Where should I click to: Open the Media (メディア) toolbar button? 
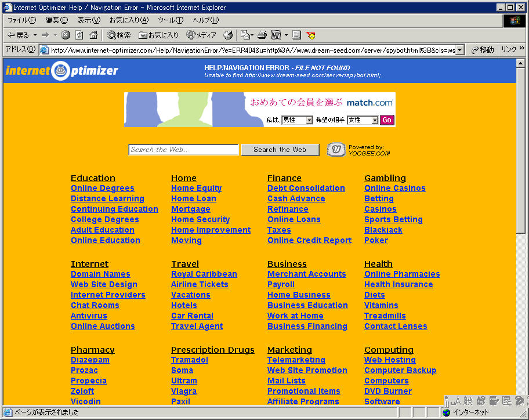[201, 35]
